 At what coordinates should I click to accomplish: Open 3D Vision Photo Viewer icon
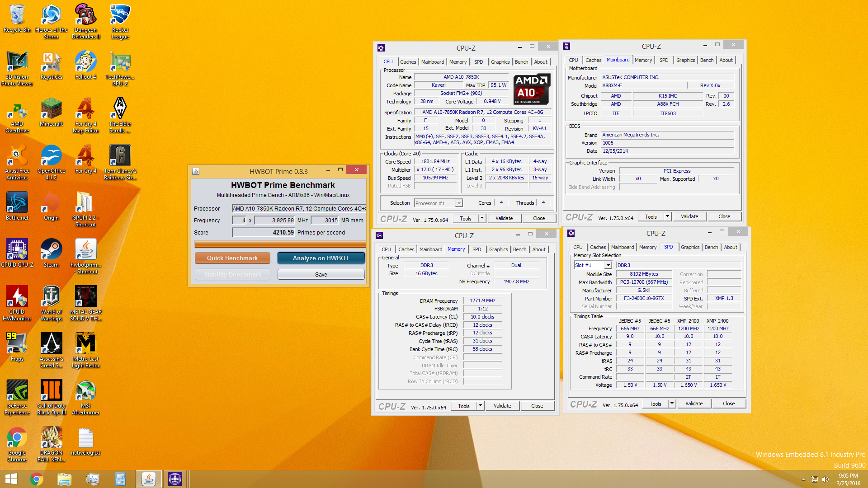17,69
